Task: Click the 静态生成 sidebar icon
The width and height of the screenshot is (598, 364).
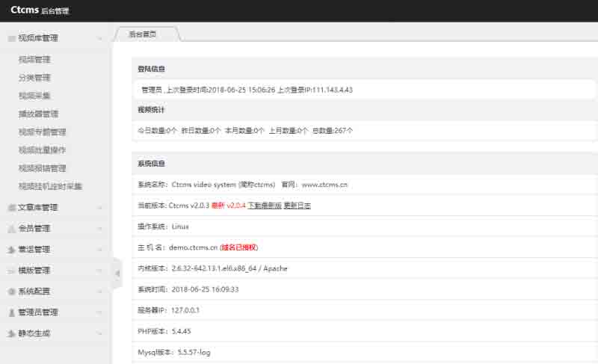Action: pyautogui.click(x=11, y=333)
